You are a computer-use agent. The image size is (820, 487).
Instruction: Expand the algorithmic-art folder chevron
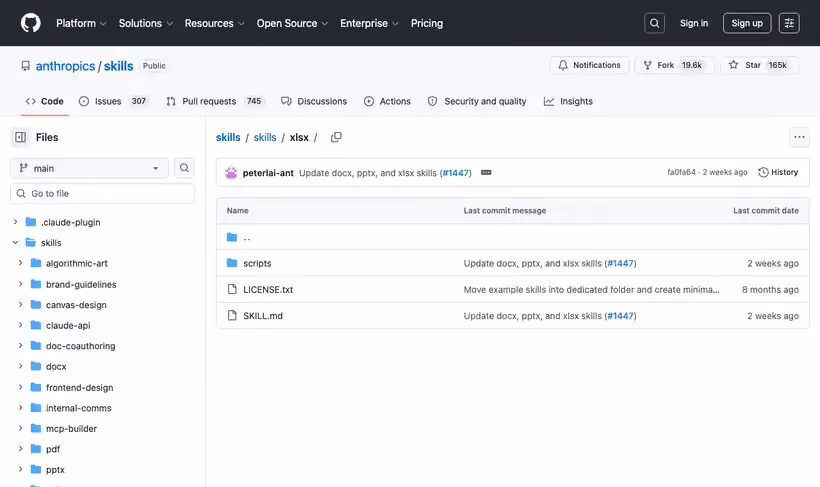tap(20, 263)
